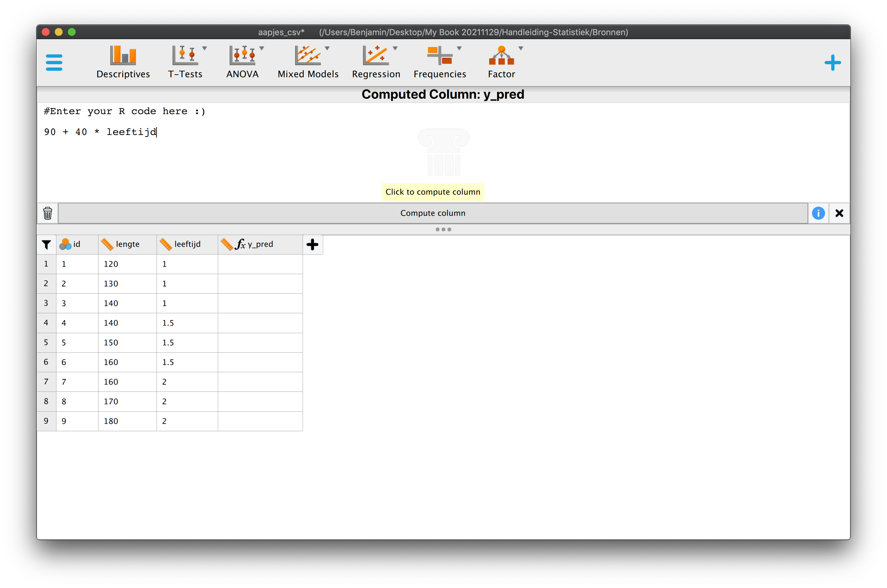Image resolution: width=887 pixels, height=588 pixels.
Task: Close the computed column editor
Action: point(839,213)
